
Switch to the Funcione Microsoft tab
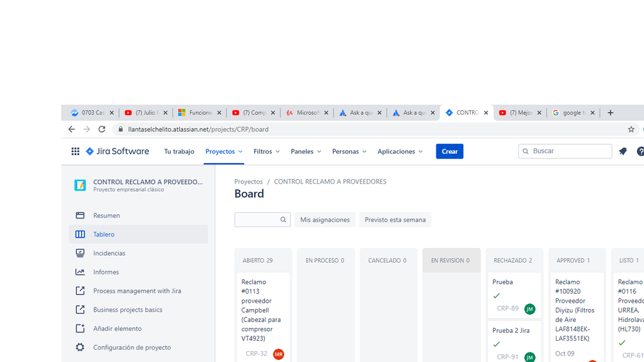[200, 113]
